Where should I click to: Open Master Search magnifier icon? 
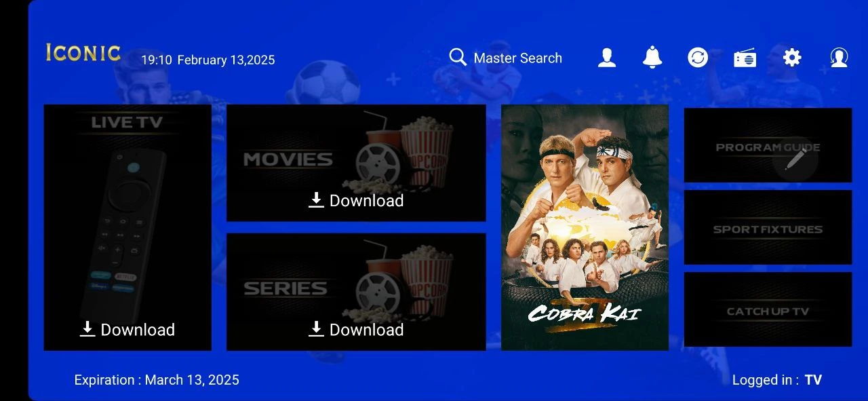pos(458,58)
